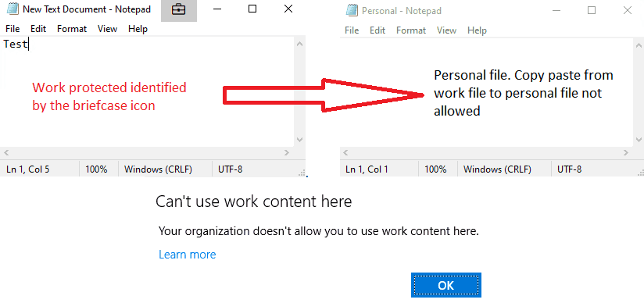Open the Help menu in Personal Notepad
The height and width of the screenshot is (303, 644).
click(477, 30)
